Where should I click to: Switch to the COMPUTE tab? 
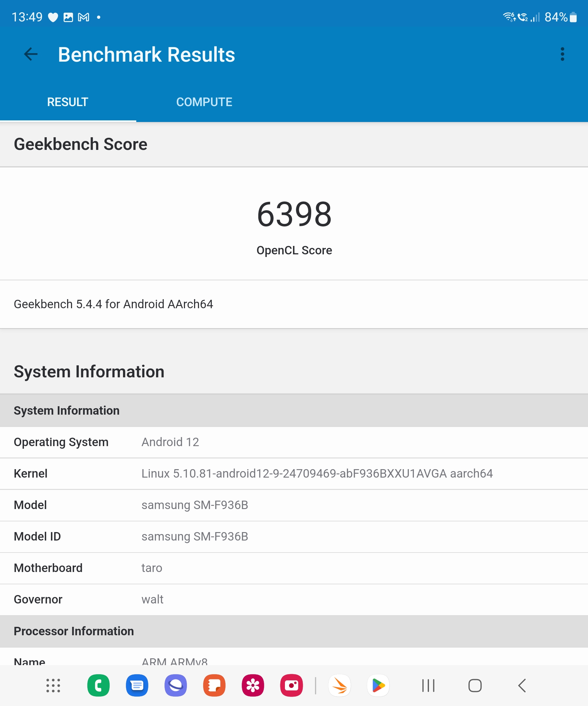[204, 102]
